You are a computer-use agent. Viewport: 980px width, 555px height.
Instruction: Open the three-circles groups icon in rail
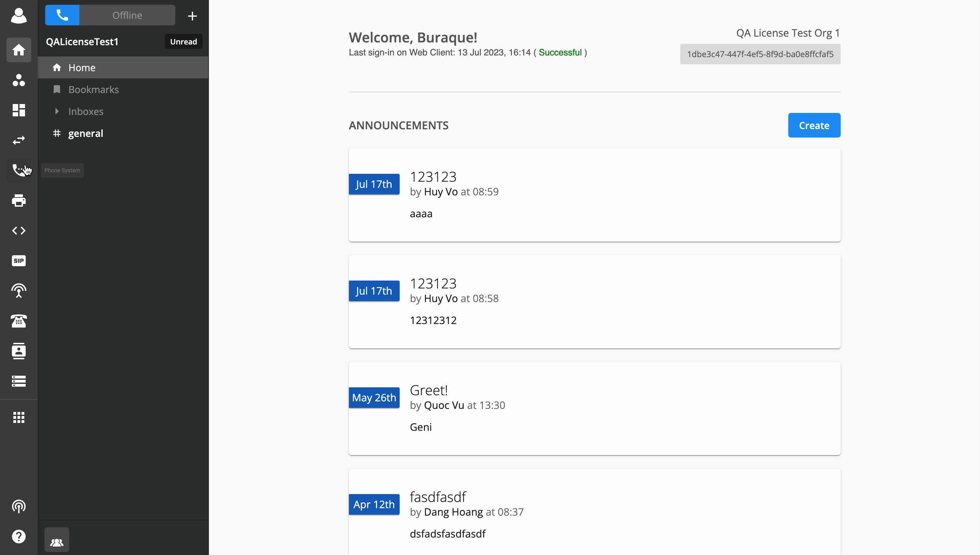click(x=19, y=80)
